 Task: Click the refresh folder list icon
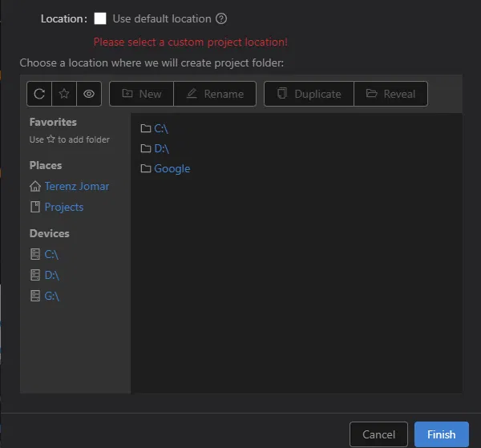click(x=39, y=94)
